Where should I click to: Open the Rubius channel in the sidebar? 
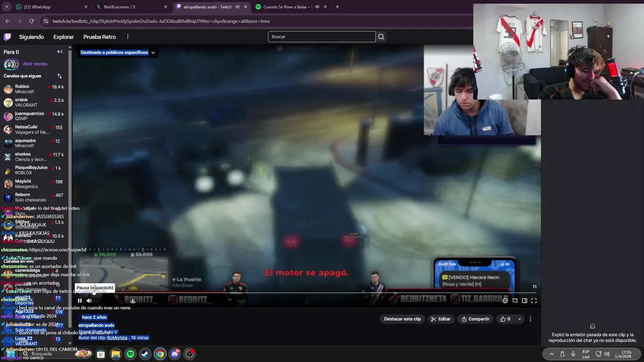pos(34,89)
